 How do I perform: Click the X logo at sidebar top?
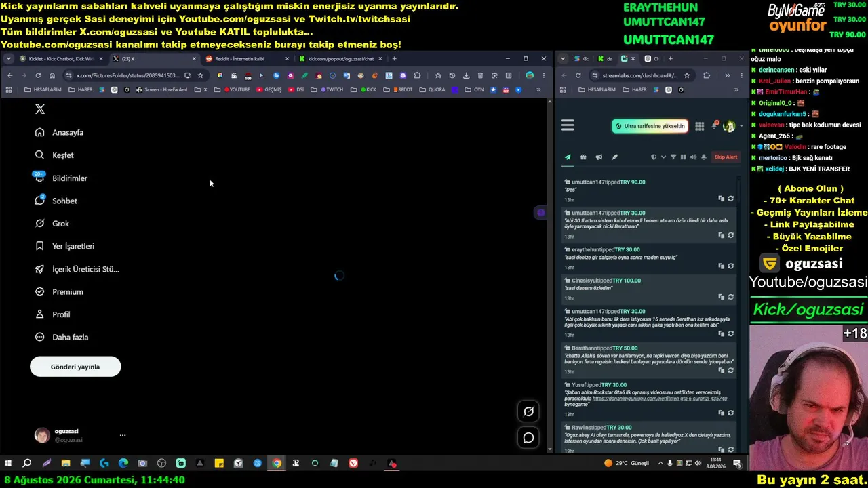40,109
